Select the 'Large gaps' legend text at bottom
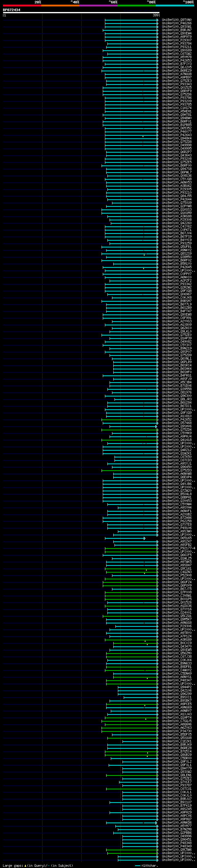Screen dimensions: 197x868 (x=13, y=865)
